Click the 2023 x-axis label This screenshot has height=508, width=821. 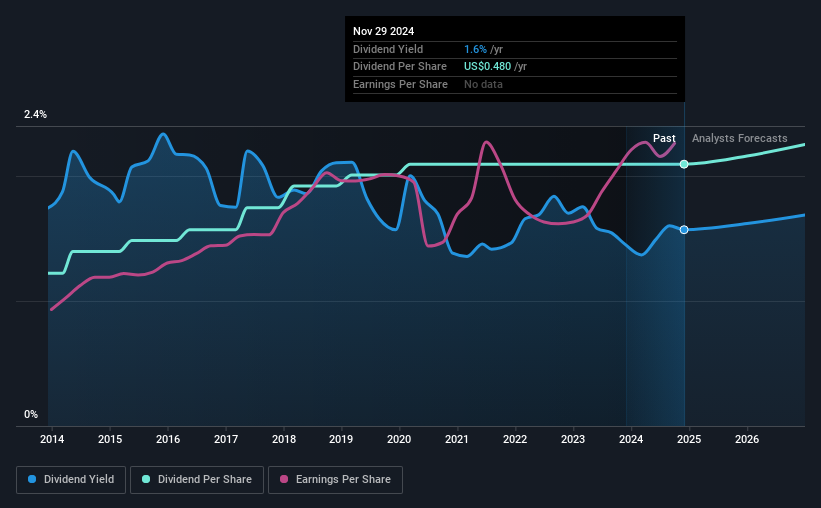coord(573,439)
